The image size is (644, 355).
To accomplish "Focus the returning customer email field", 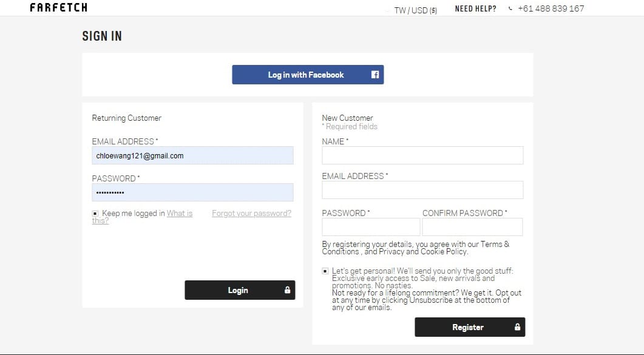I will click(x=192, y=155).
